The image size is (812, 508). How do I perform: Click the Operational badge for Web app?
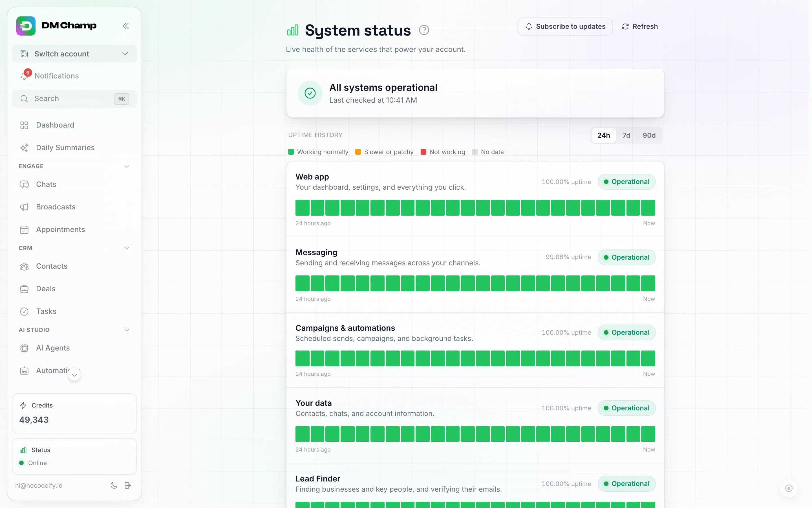coord(626,182)
